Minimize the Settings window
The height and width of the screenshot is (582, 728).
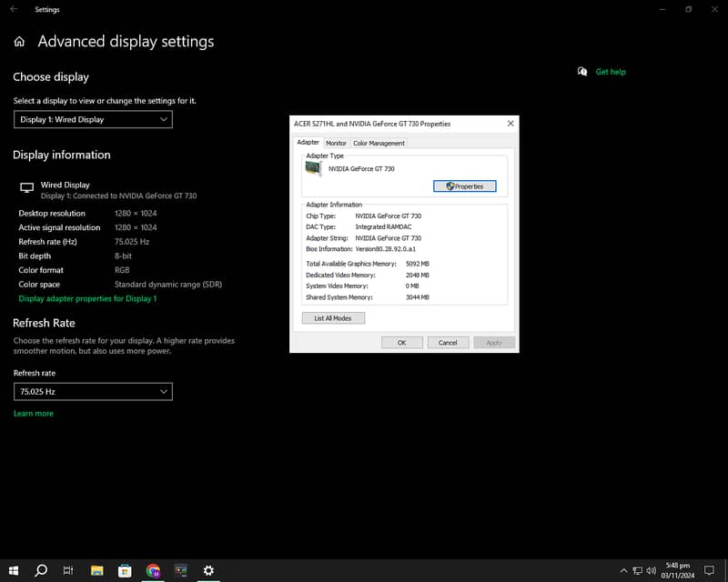click(662, 9)
